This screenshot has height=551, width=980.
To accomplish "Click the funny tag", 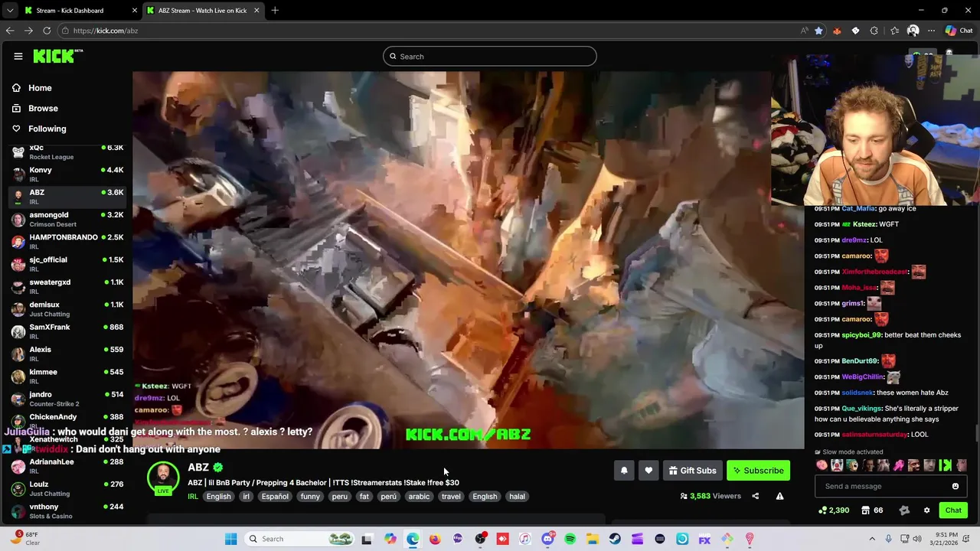I will (x=310, y=497).
